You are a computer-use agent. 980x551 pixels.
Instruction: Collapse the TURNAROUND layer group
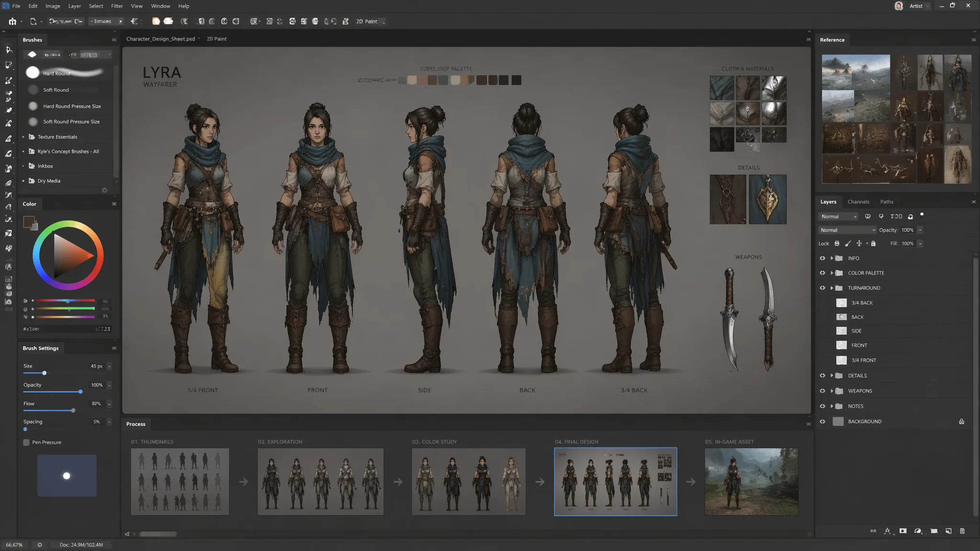tap(832, 288)
